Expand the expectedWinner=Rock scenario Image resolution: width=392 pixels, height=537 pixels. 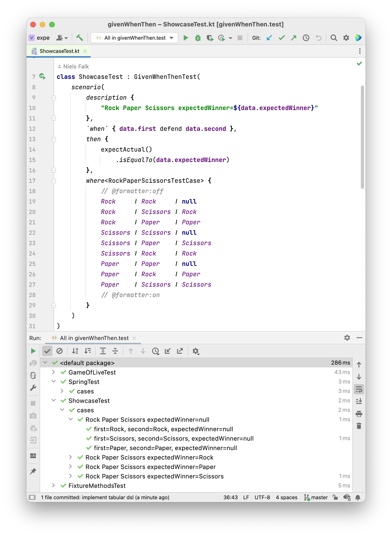[x=71, y=457]
